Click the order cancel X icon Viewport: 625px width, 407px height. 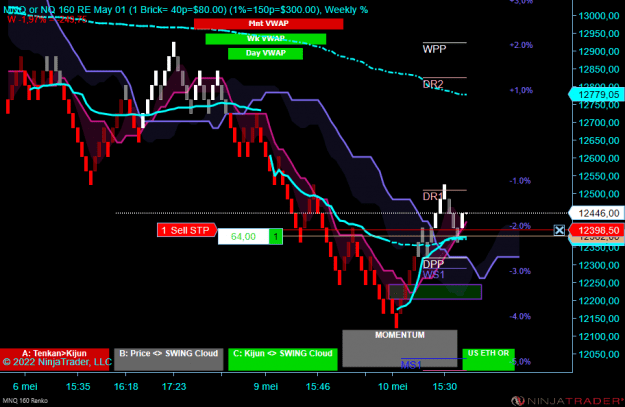pyautogui.click(x=559, y=230)
